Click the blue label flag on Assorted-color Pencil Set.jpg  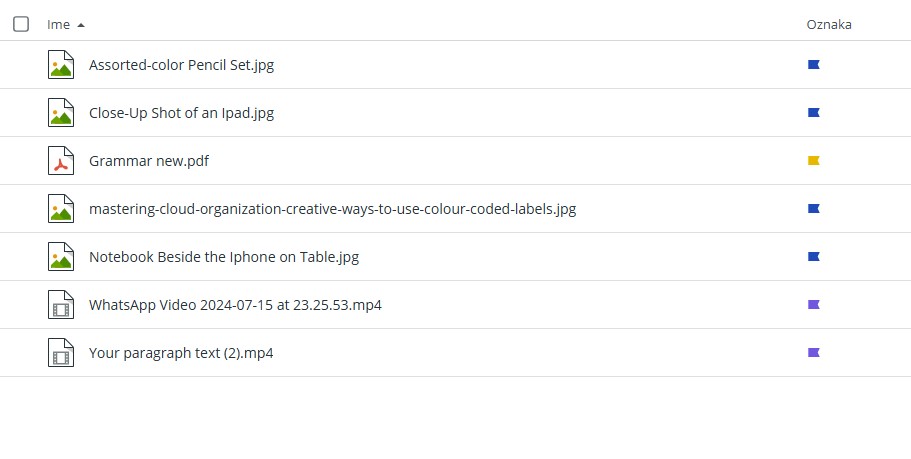click(813, 64)
